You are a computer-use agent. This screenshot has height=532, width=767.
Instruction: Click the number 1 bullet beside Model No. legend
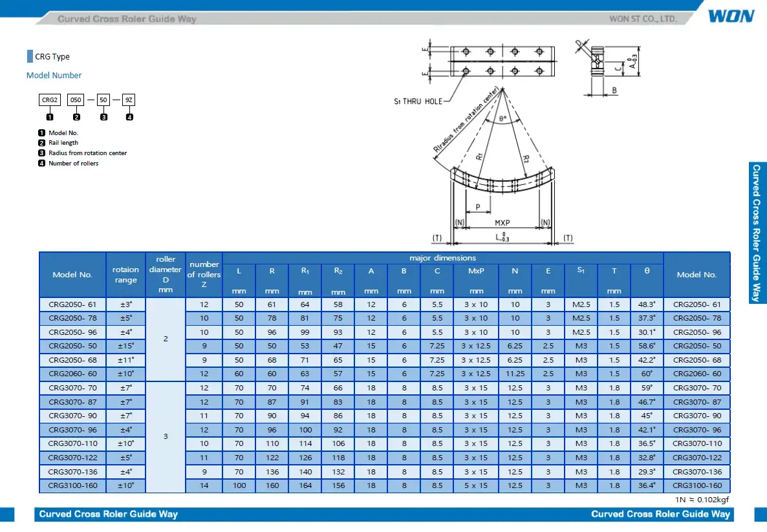pyautogui.click(x=41, y=133)
